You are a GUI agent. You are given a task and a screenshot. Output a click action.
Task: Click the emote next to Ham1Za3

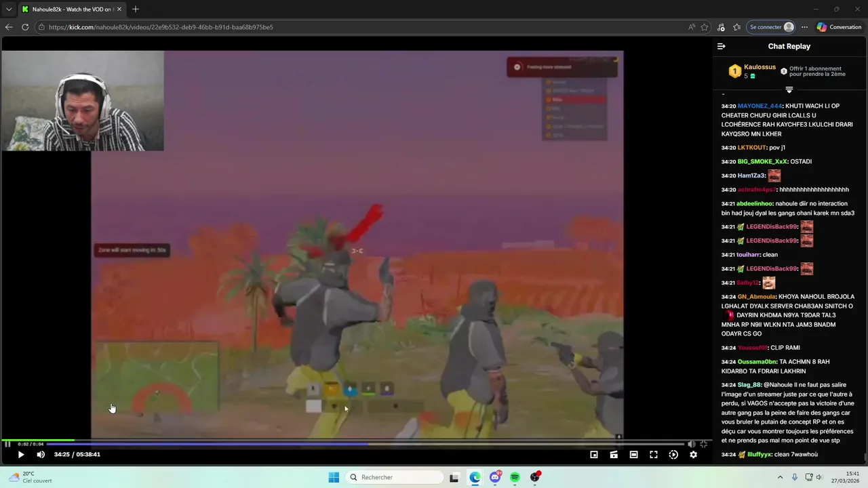tap(774, 176)
